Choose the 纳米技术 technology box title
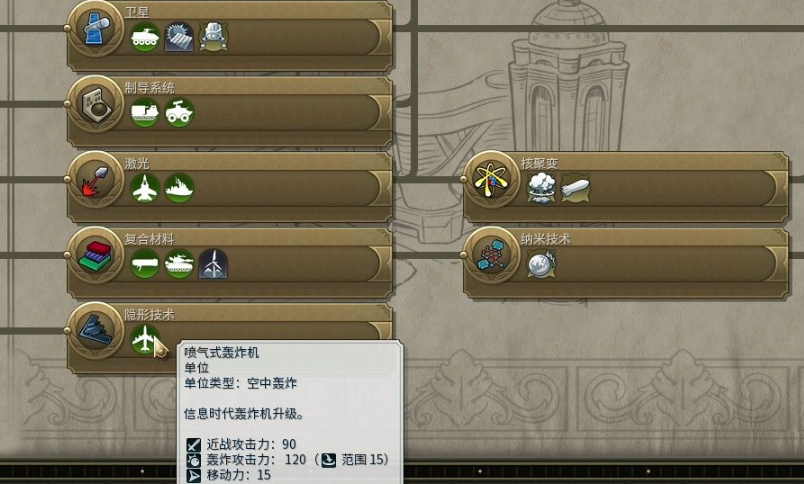The image size is (804, 484). (546, 239)
